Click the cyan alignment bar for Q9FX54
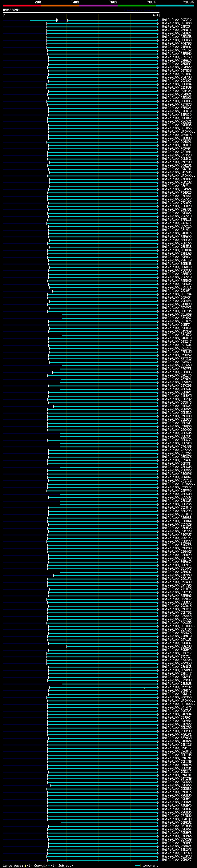 [103, 26]
